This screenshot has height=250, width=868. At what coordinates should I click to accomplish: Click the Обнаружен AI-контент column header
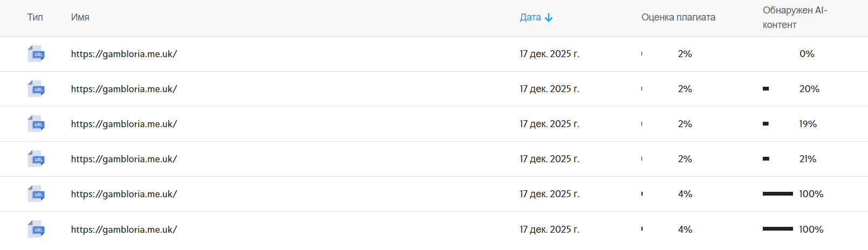point(795,17)
